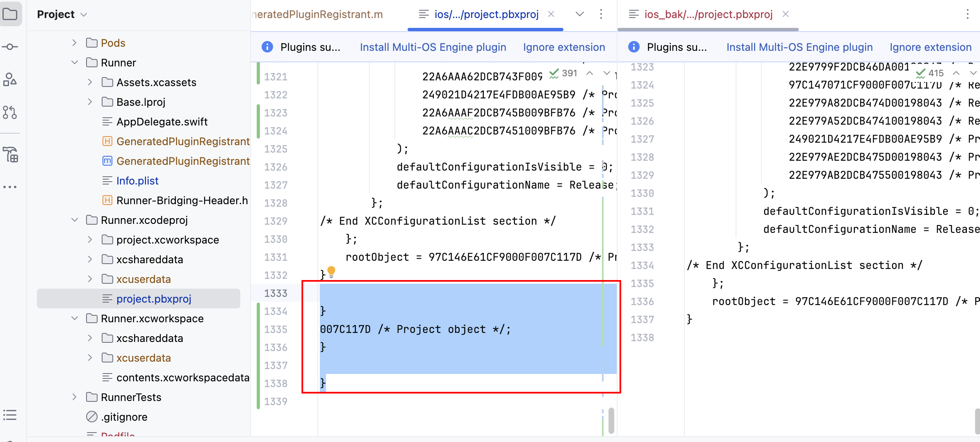This screenshot has width=980, height=442.
Task: Open the Pull Requests tool window icon
Action: 10,112
